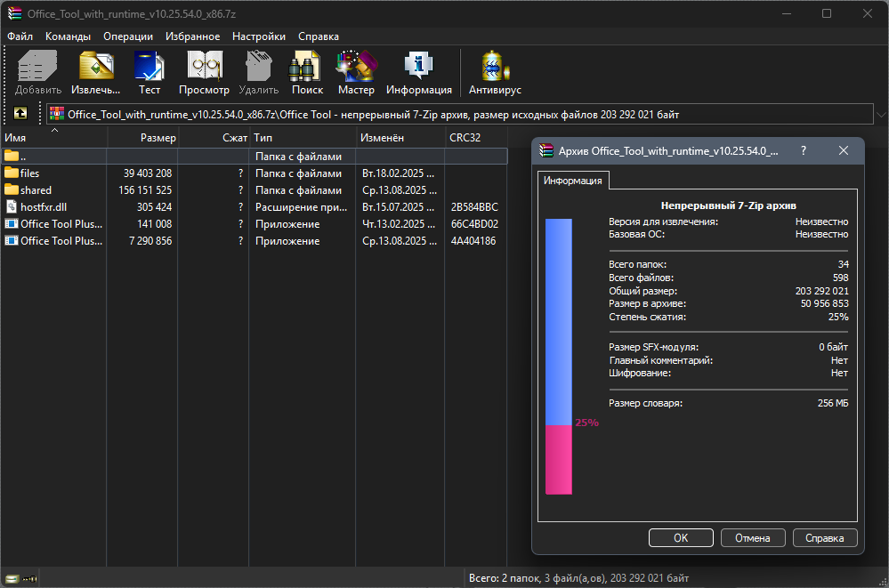
Task: Click the Удалить toolbar icon
Action: coord(259,66)
